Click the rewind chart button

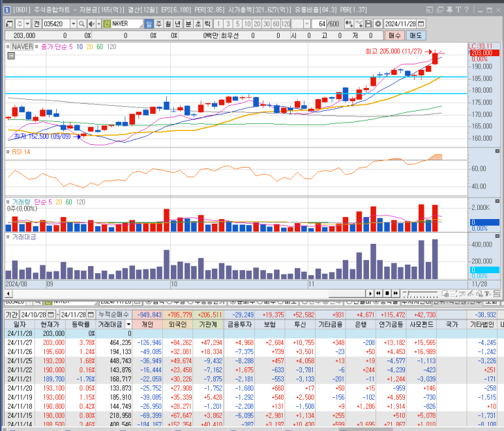[379, 293]
